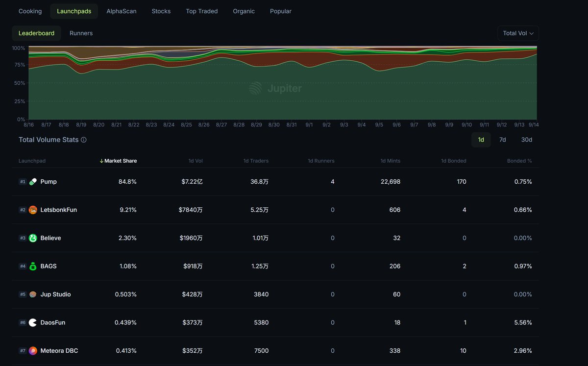Click the 606 mints value
Screen dimensions: 588x366
pyautogui.click(x=395, y=210)
